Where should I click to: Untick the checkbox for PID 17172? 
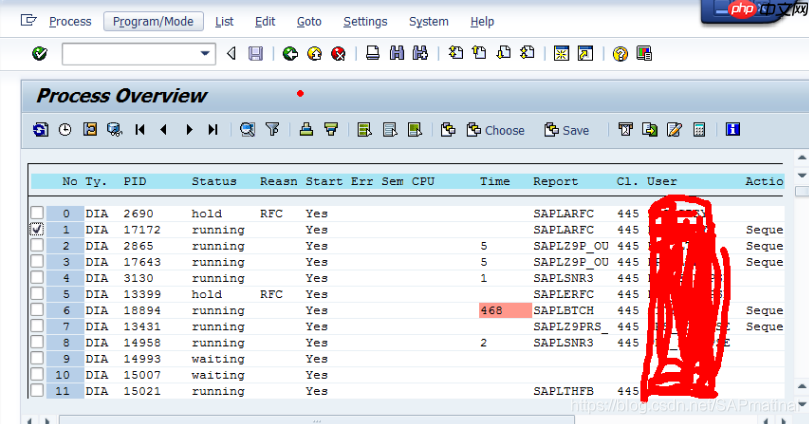click(37, 229)
